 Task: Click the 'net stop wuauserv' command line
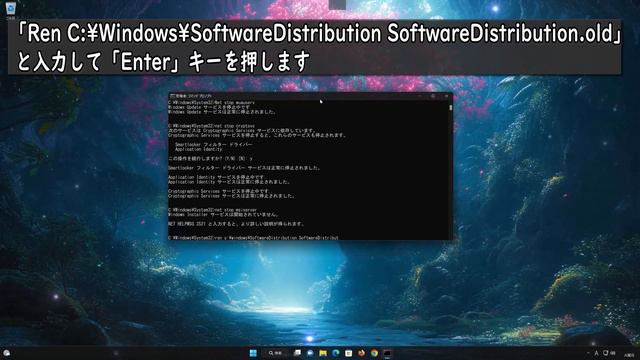click(211, 102)
